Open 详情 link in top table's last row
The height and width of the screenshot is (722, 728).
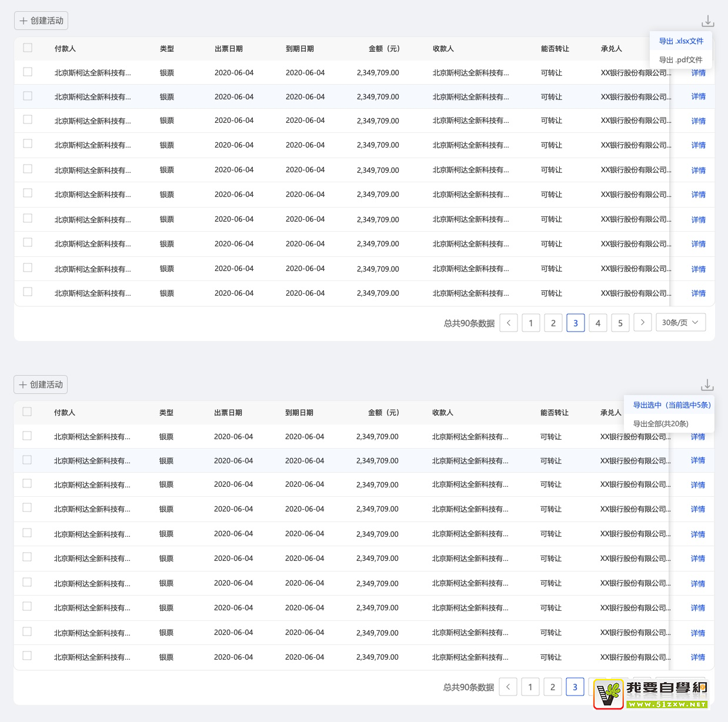pyautogui.click(x=698, y=293)
